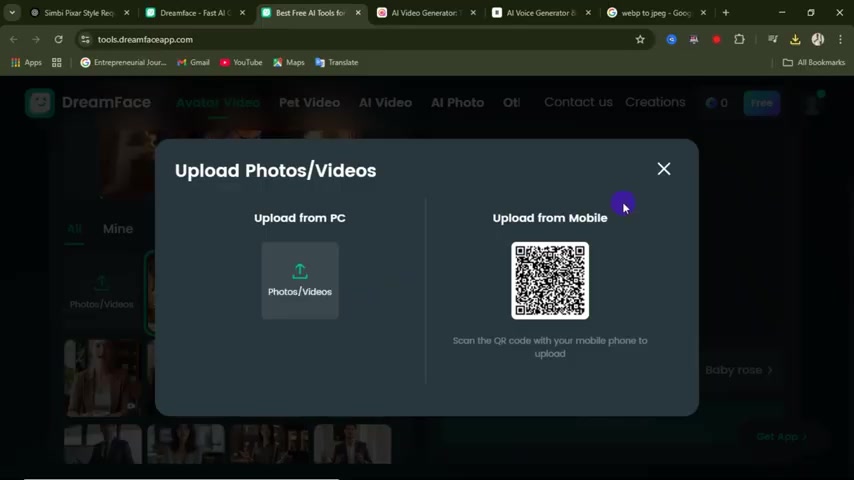
Task: Click the Google extension icon in toolbar
Action: pyautogui.click(x=671, y=39)
